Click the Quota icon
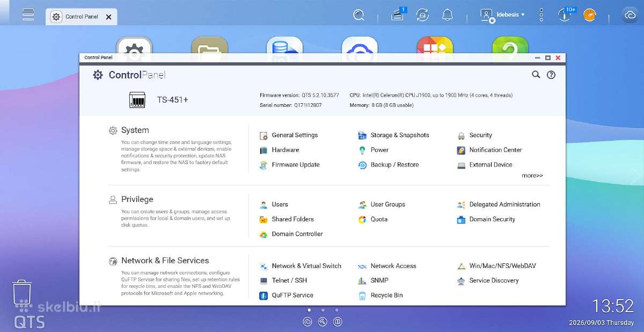 (x=362, y=219)
